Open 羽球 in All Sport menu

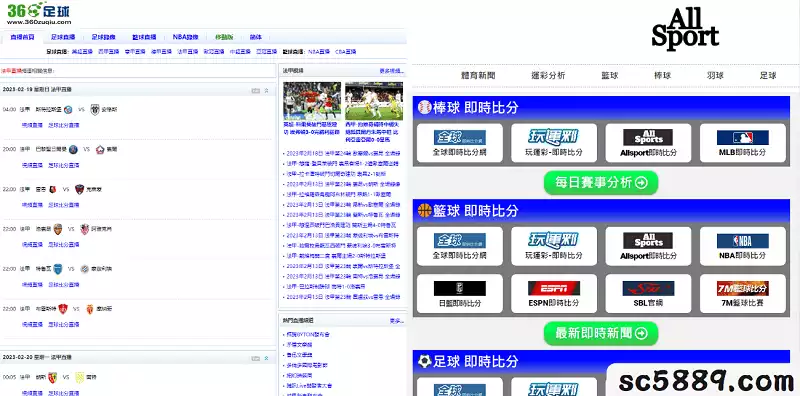click(x=715, y=76)
